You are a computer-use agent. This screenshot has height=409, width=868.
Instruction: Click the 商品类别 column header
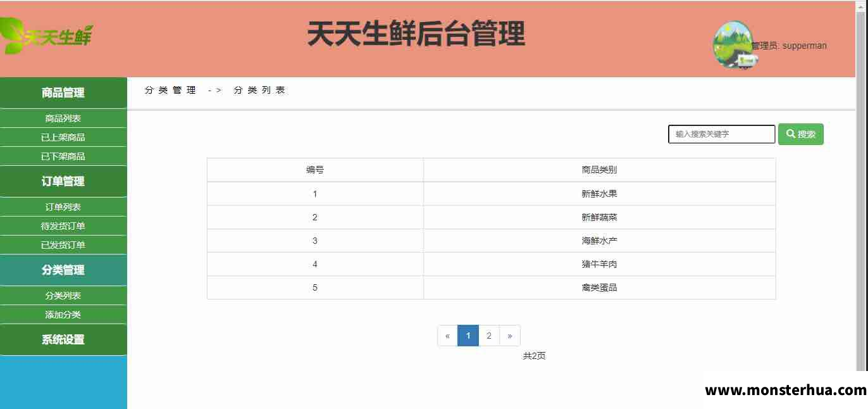pyautogui.click(x=599, y=170)
